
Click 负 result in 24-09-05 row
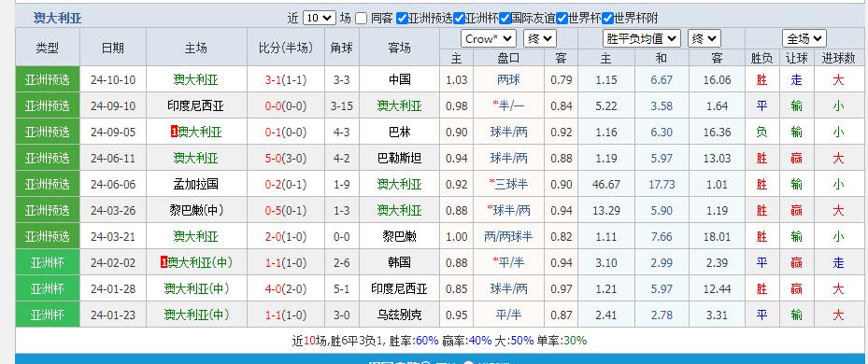click(x=761, y=133)
